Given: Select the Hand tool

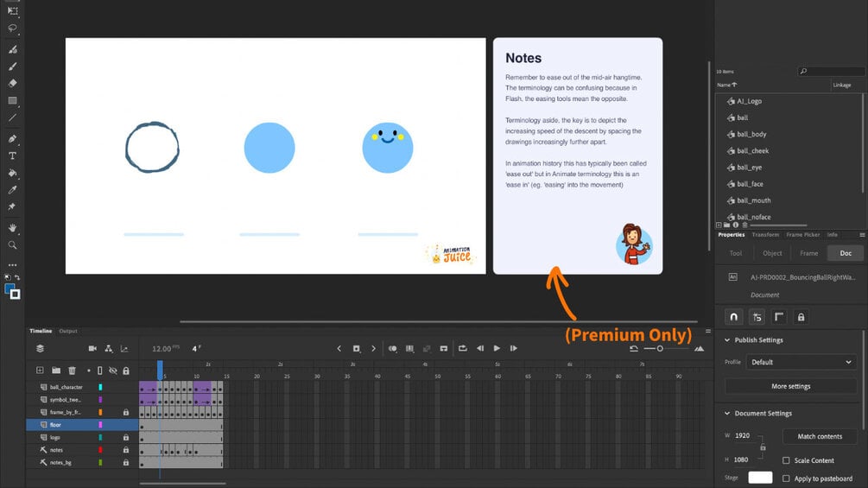Looking at the screenshot, I should [x=12, y=228].
